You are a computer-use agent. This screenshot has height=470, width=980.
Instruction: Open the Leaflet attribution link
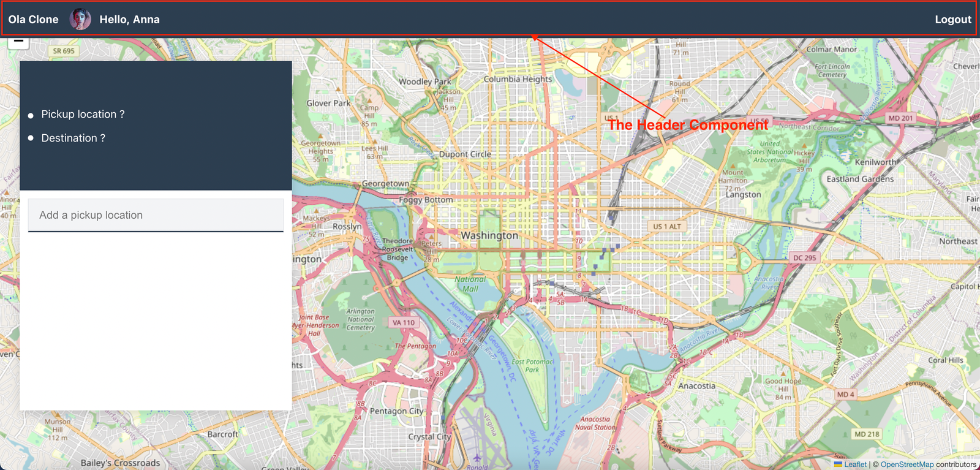tap(855, 464)
